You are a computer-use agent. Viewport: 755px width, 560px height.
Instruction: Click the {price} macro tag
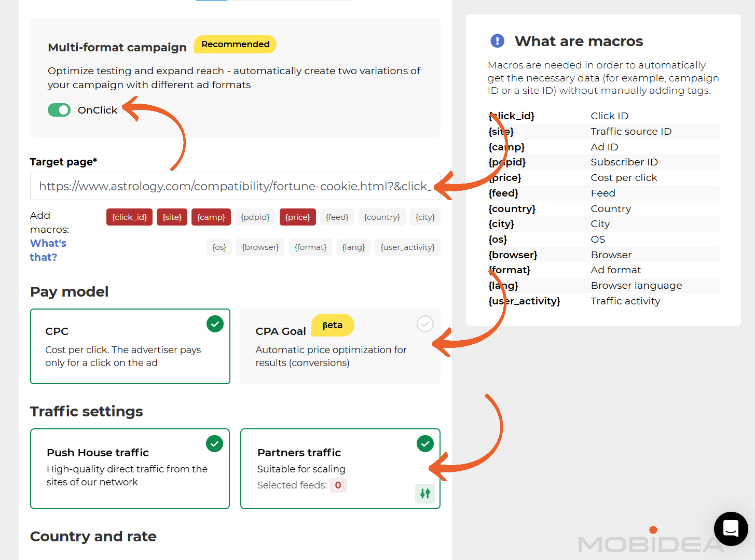click(297, 217)
